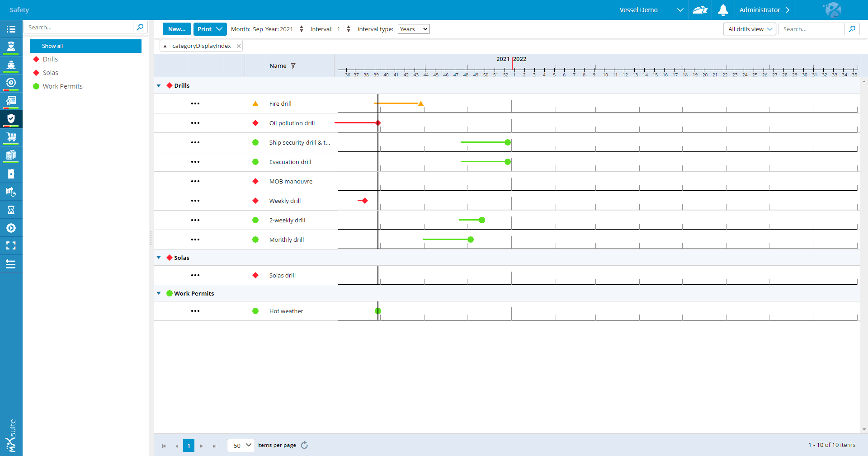Open the Interval type dropdown
This screenshot has height=456, width=868.
(413, 29)
